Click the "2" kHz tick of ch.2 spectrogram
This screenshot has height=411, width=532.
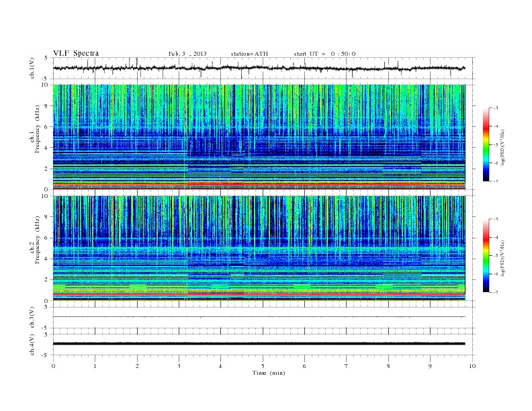point(46,279)
